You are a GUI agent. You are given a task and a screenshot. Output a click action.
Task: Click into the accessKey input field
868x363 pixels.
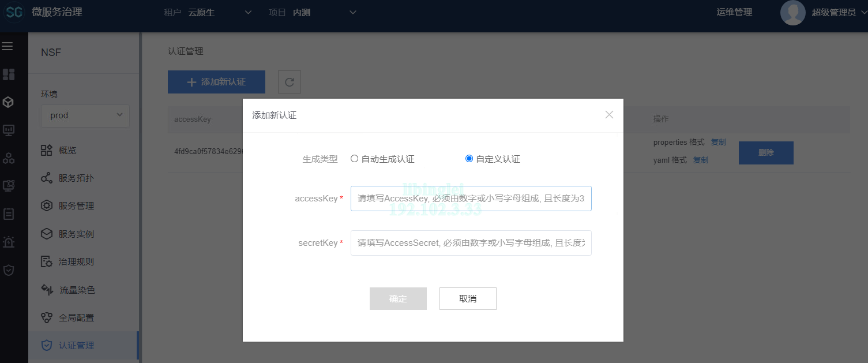tap(471, 199)
